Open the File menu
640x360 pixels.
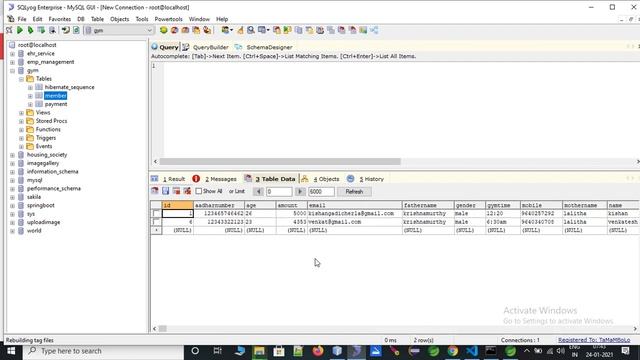(22, 19)
